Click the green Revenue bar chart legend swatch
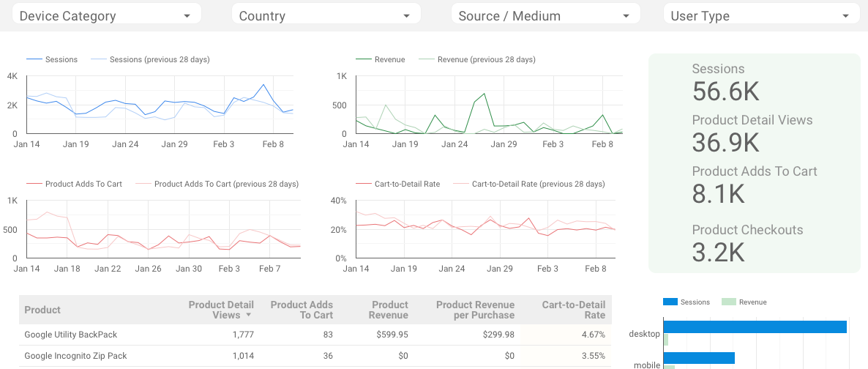The image size is (868, 369). pyautogui.click(x=728, y=302)
